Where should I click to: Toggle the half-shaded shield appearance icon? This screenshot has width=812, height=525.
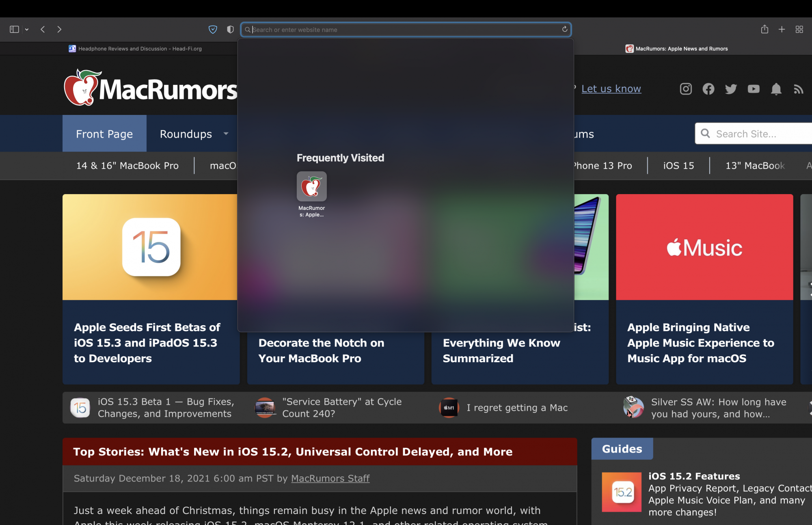click(x=230, y=29)
